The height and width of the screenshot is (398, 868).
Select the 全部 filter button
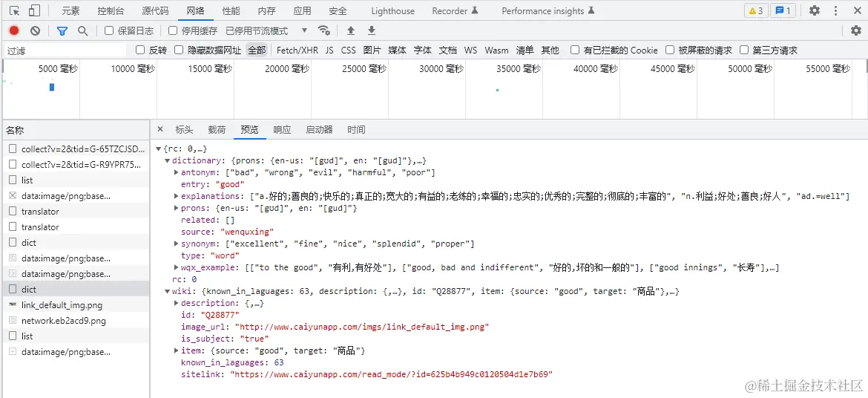(257, 50)
